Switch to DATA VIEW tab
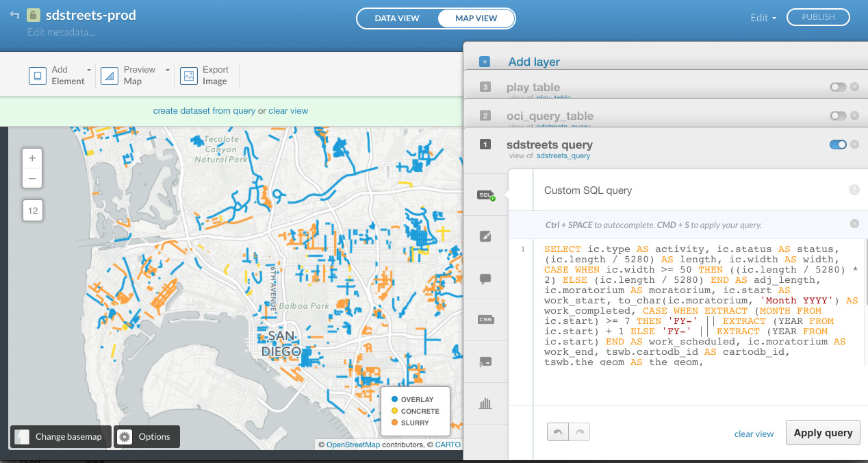Screen dimensions: 868x463 (x=396, y=18)
